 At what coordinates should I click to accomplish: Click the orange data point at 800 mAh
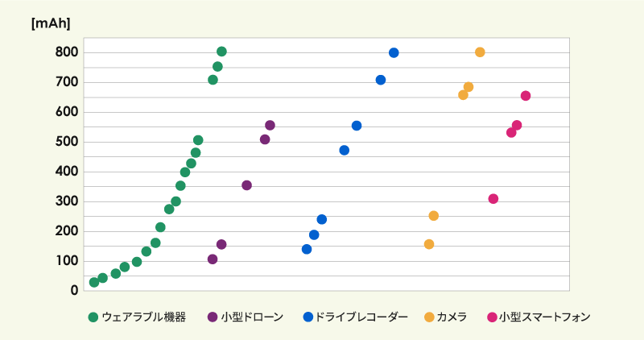[x=480, y=52]
